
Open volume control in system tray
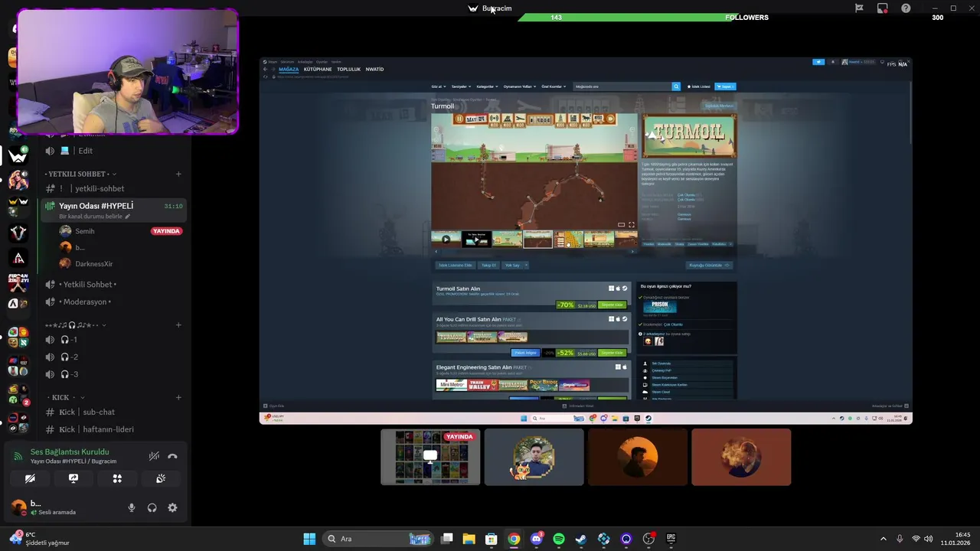click(928, 539)
